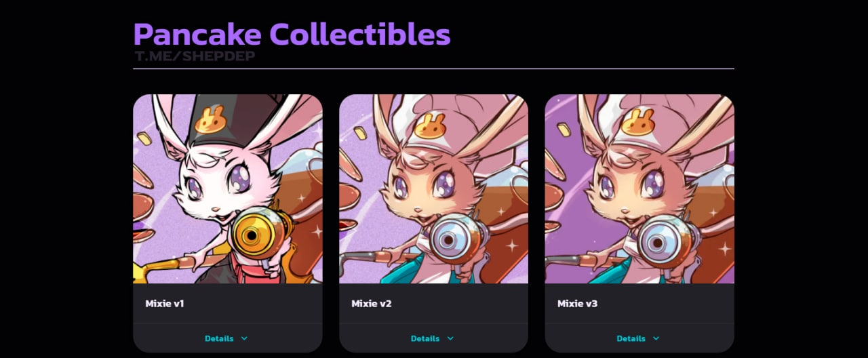Click the Mixie v3 name label

(x=578, y=304)
